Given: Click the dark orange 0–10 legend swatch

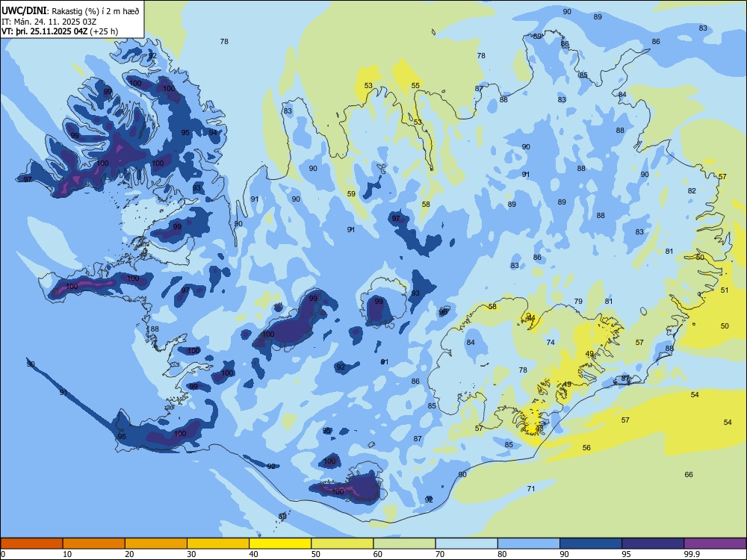Looking at the screenshot, I should coord(31,544).
